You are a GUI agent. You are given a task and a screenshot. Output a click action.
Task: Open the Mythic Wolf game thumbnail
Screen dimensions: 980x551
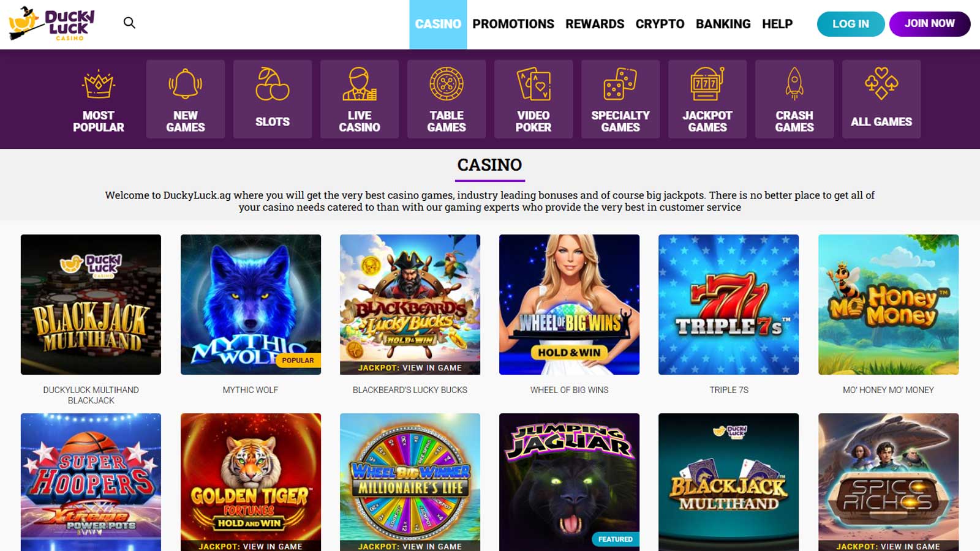pos(251,304)
